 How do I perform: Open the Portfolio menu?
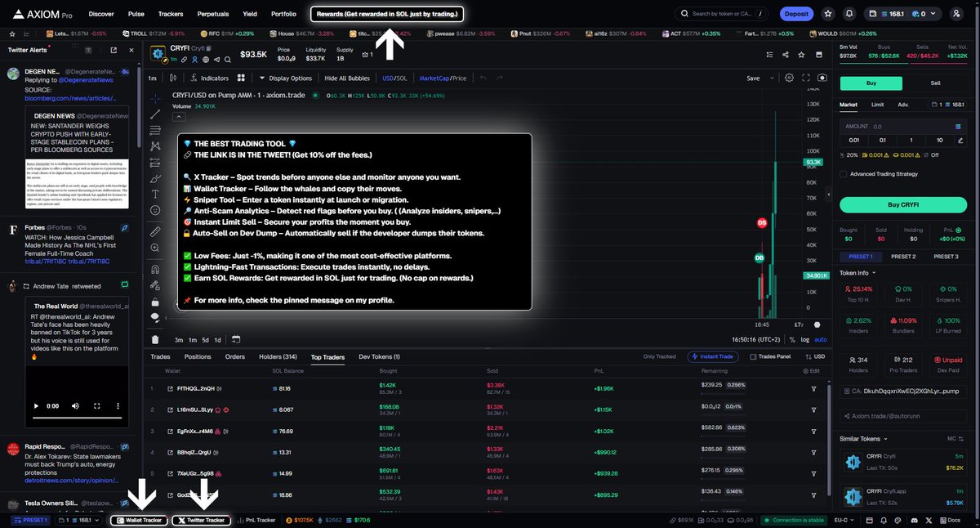283,14
